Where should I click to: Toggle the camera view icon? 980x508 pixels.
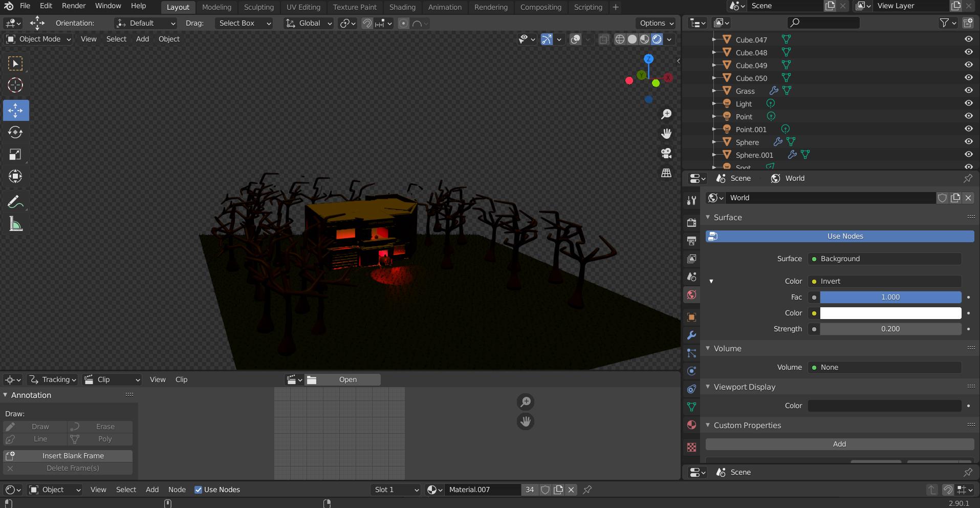coord(666,153)
